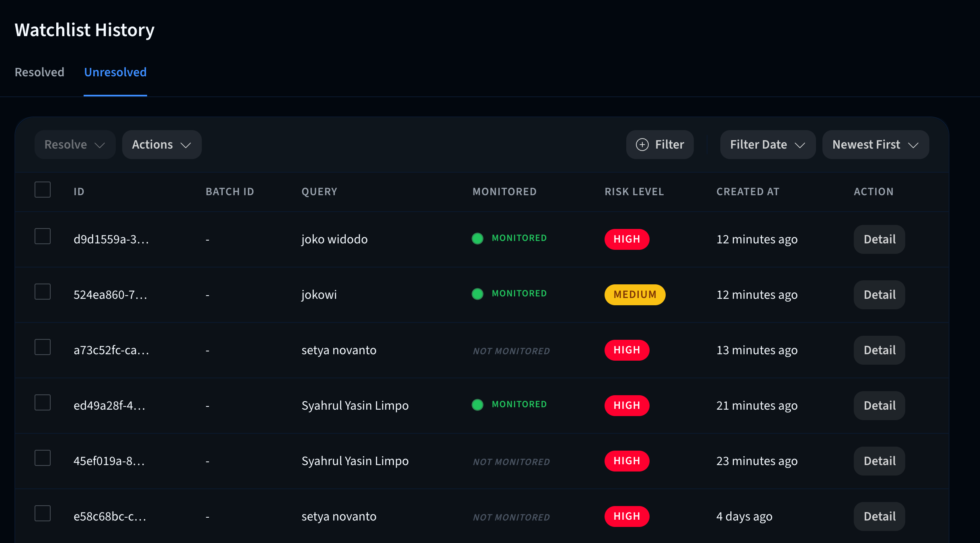Click the CREATED AT column header
Viewport: 980px width, 543px height.
748,192
